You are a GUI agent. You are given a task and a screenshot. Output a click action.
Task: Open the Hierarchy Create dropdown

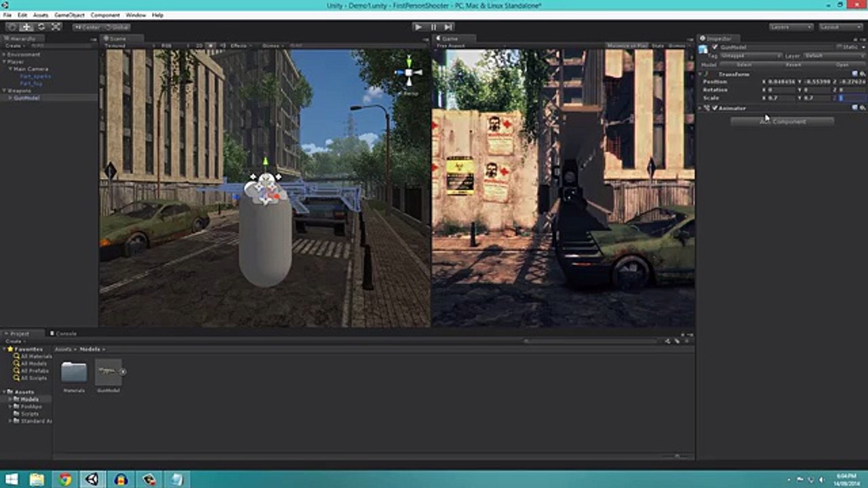pos(14,46)
